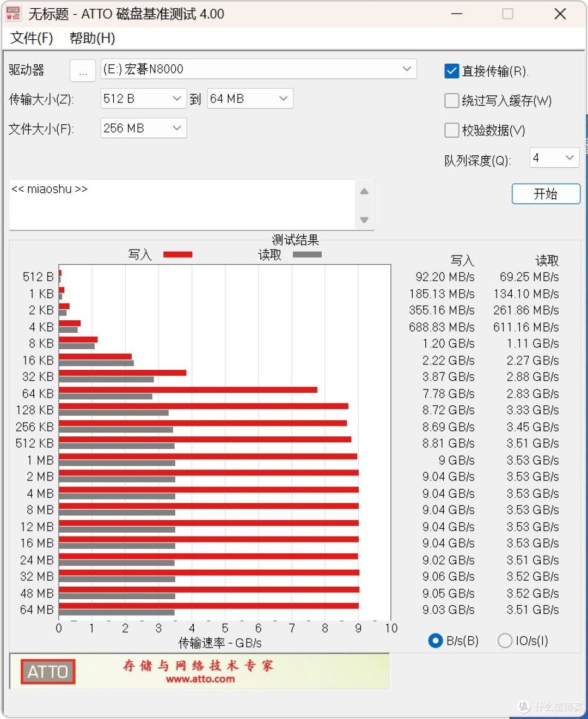Expand the 64 MB transfer size end dropdown
The height and width of the screenshot is (719, 588).
point(250,99)
